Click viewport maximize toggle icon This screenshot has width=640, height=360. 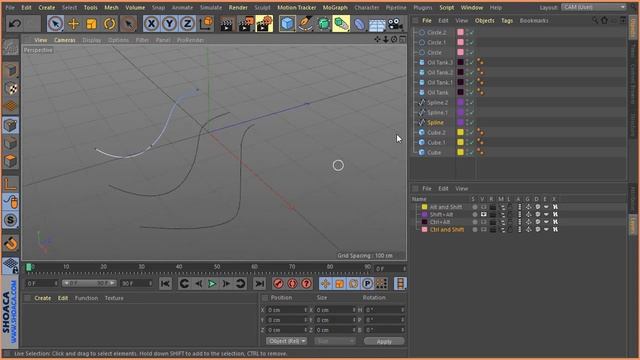pos(402,39)
